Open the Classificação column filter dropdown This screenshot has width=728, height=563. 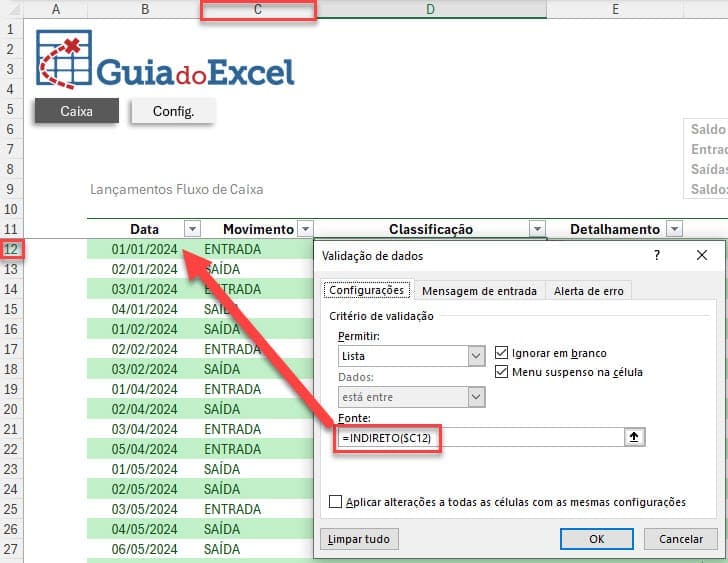point(537,229)
